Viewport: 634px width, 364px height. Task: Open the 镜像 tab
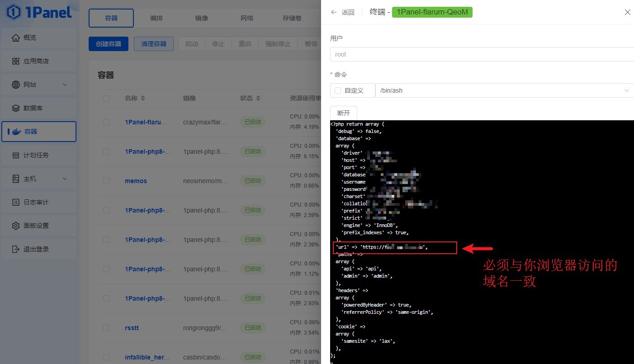click(202, 18)
